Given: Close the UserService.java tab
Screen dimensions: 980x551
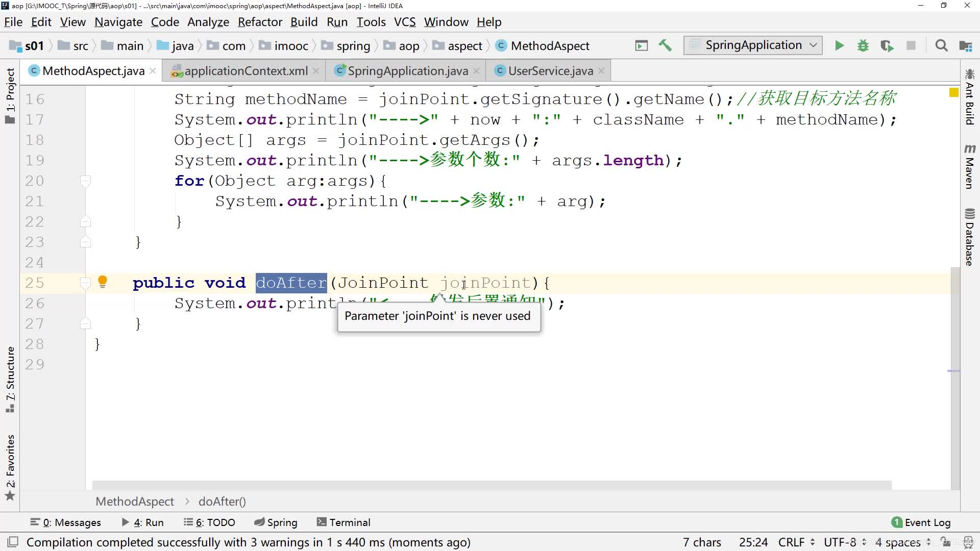Looking at the screenshot, I should 601,71.
